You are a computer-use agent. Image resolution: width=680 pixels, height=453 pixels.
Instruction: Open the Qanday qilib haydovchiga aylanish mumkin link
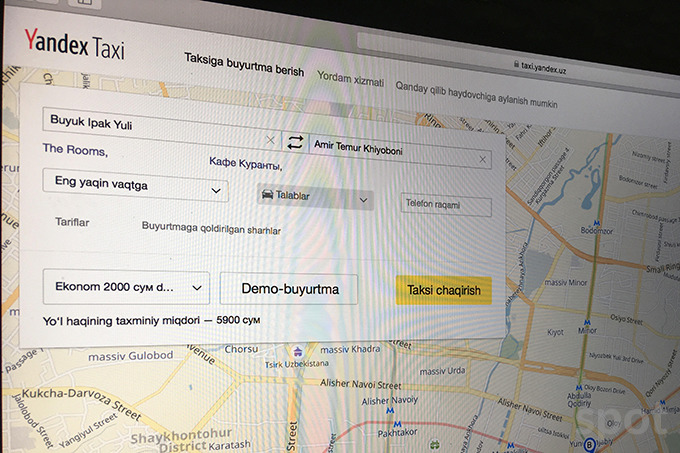tap(476, 95)
